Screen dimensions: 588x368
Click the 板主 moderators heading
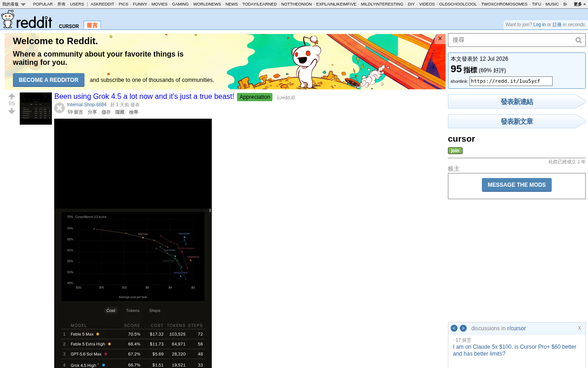tap(454, 169)
